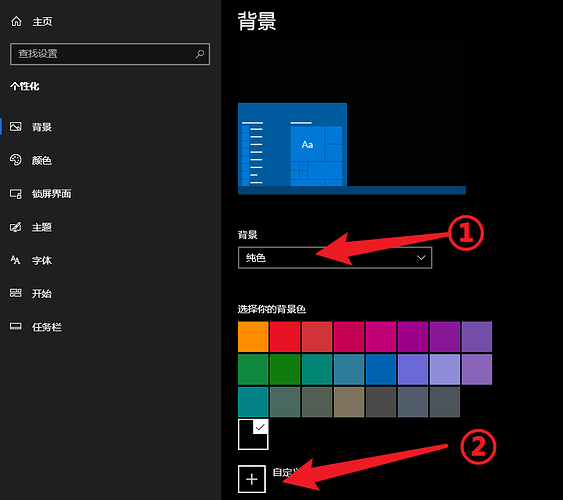Switch to 字体 settings
563x500 pixels.
click(x=42, y=260)
